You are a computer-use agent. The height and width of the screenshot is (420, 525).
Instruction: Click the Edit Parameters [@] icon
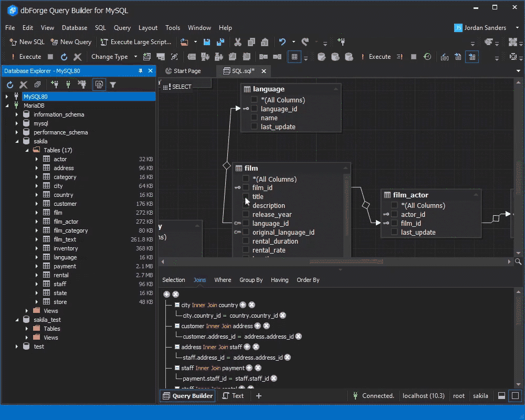445,57
